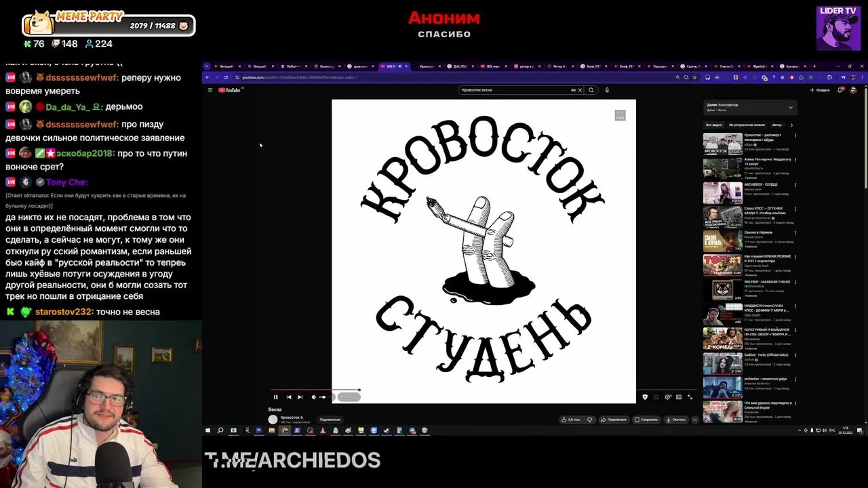Viewport: 868px width, 488px height.
Task: Open ARCHIEDOS - СЕРДЦЕ video thumbnail
Action: (x=722, y=192)
